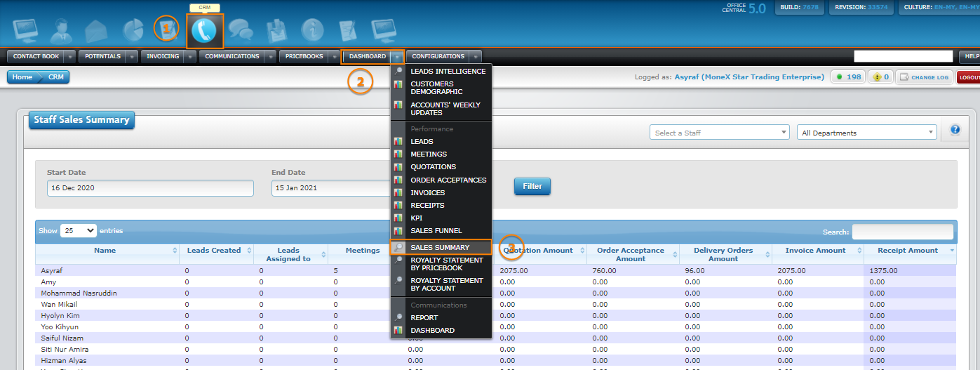The image size is (980, 370).
Task: Open Royalty Statement by Pricebook
Action: click(x=441, y=264)
